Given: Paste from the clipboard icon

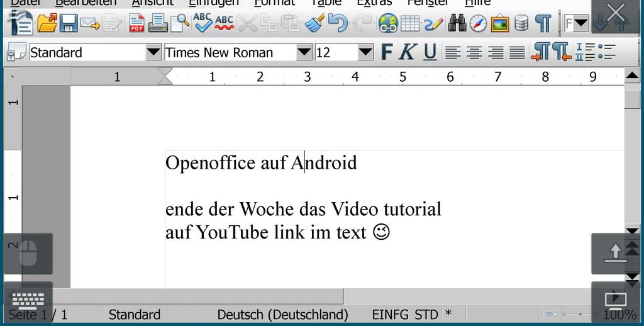Looking at the screenshot, I should 291,23.
